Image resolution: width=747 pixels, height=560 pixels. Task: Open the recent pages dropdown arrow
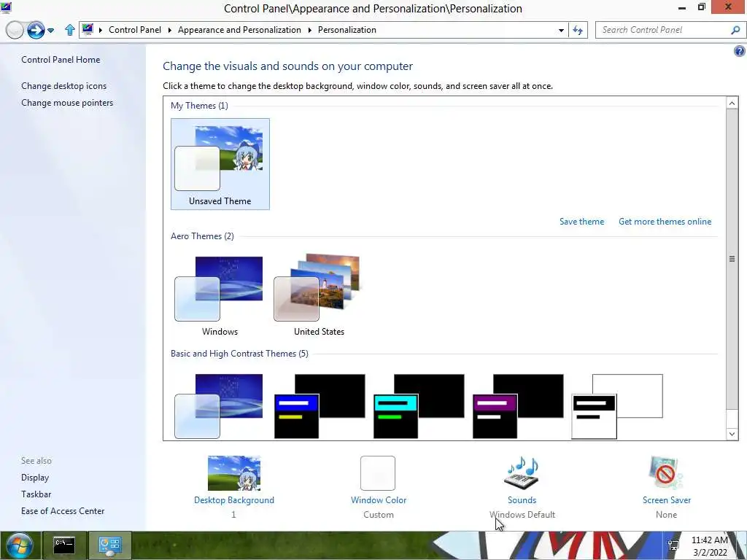click(50, 31)
